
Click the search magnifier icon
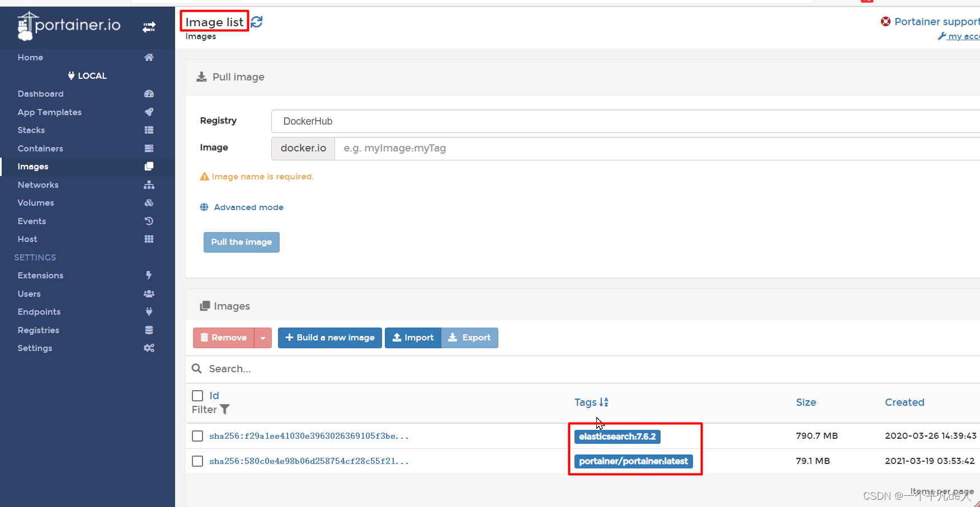(197, 368)
